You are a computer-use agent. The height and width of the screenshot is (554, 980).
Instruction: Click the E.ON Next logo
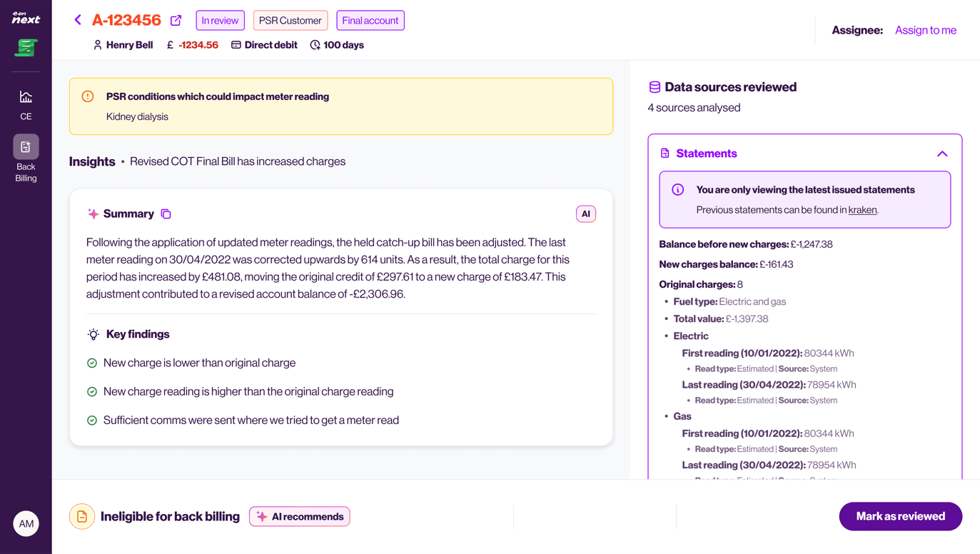(x=26, y=18)
